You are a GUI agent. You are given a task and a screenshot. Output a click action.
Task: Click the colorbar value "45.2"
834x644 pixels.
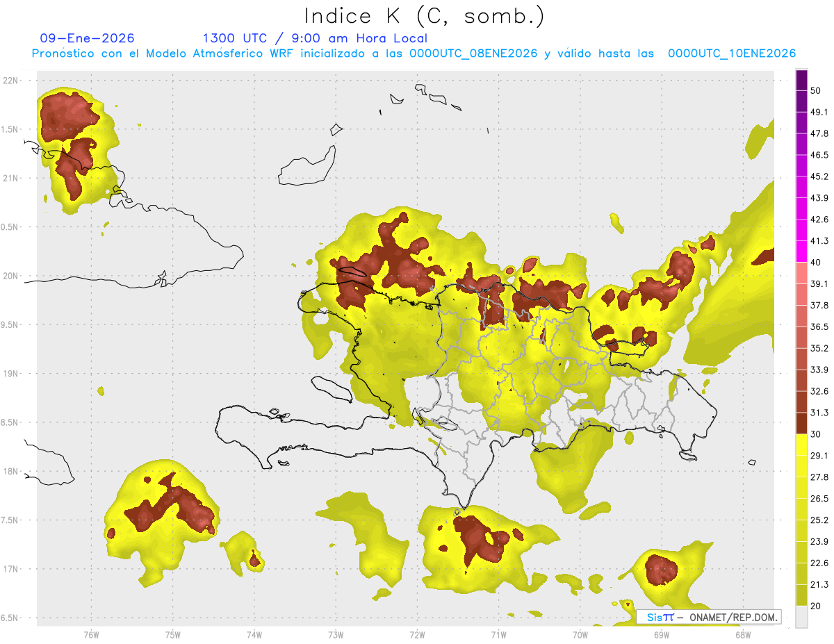pos(819,176)
